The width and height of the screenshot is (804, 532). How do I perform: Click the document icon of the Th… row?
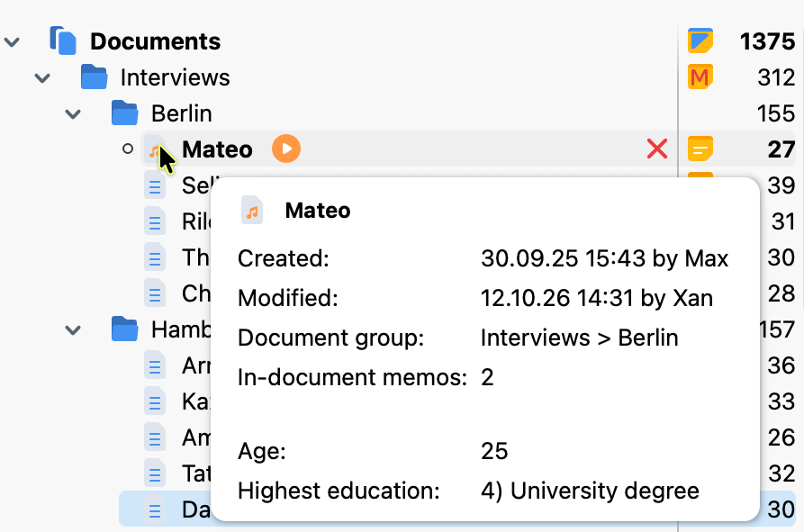(x=154, y=257)
